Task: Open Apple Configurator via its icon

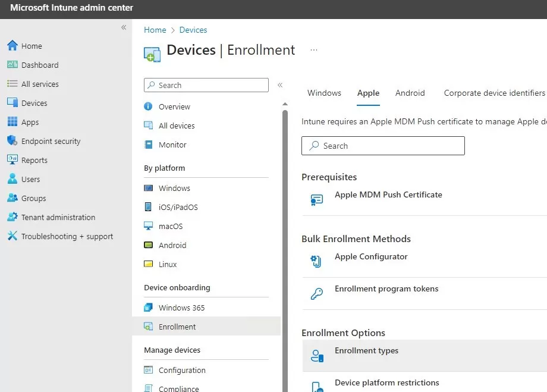Action: (x=316, y=260)
